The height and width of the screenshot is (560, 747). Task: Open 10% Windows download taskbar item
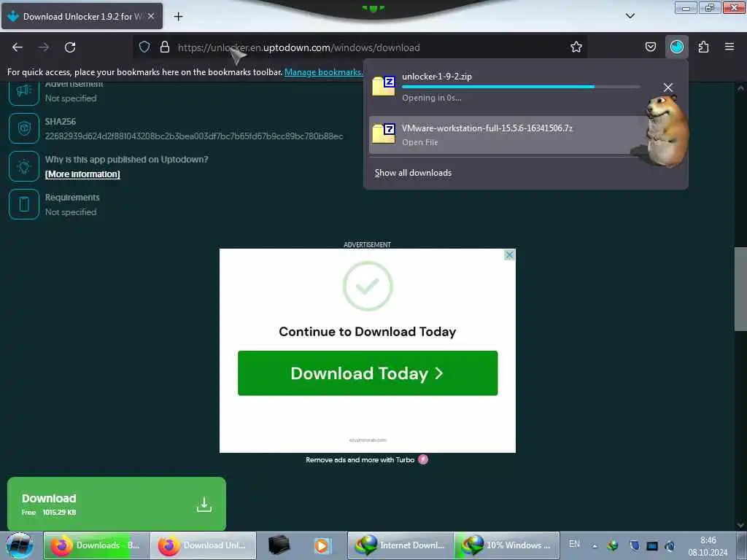(x=507, y=545)
